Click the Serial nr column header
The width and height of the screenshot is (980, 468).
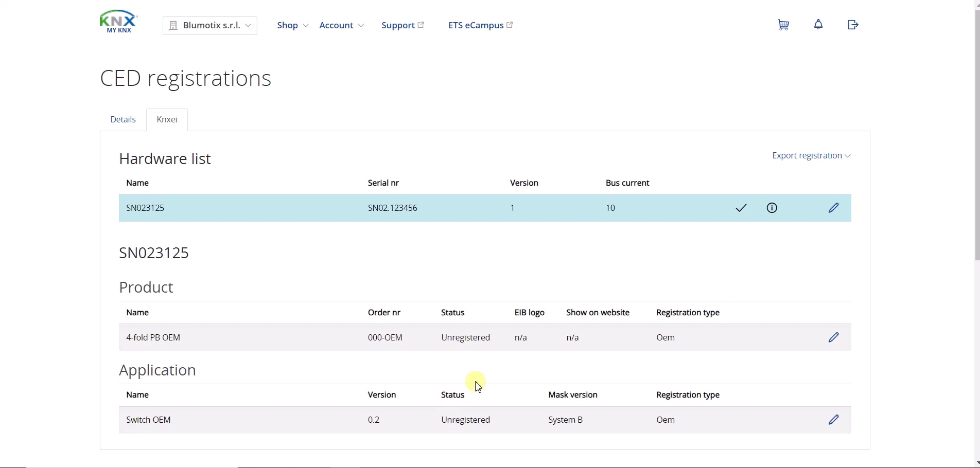tap(383, 183)
